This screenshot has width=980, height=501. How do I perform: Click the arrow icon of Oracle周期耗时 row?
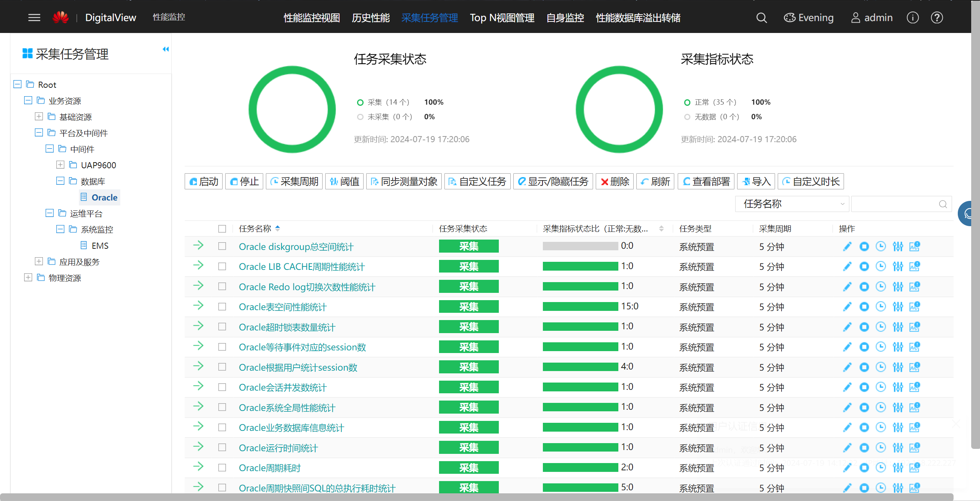[x=198, y=467]
